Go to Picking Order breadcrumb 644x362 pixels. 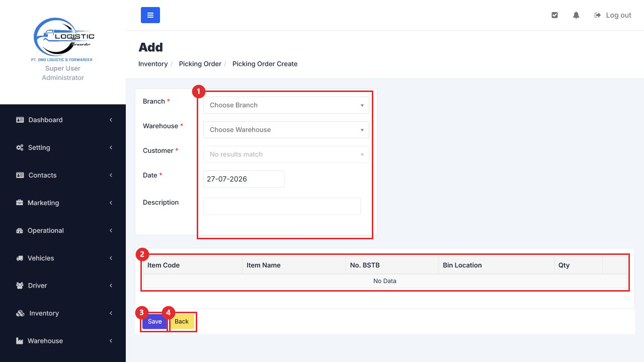(200, 64)
